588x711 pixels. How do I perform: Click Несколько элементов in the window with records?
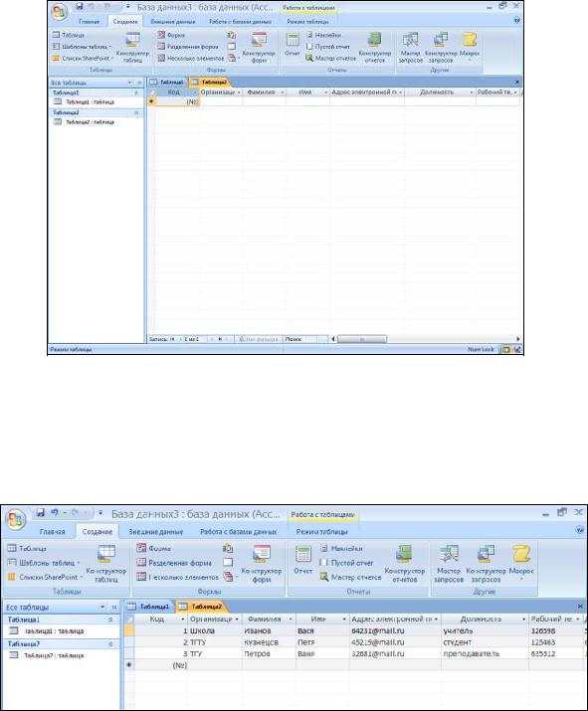coord(178,577)
